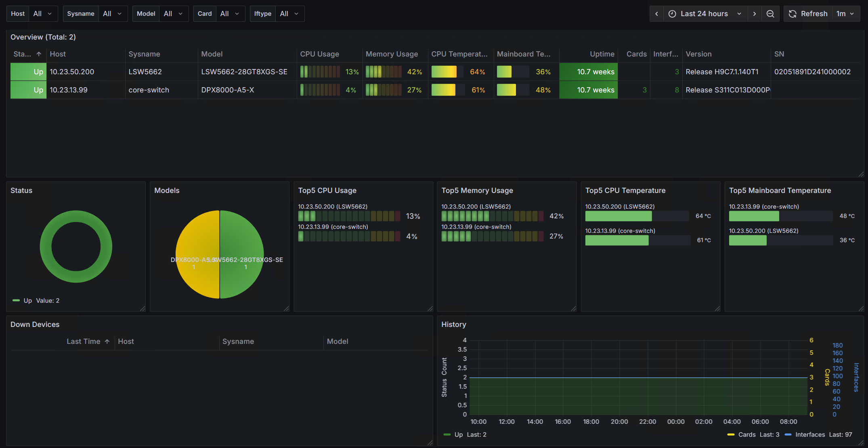Shift time range forward with right arrow
Image resolution: width=868 pixels, height=448 pixels.
(754, 14)
